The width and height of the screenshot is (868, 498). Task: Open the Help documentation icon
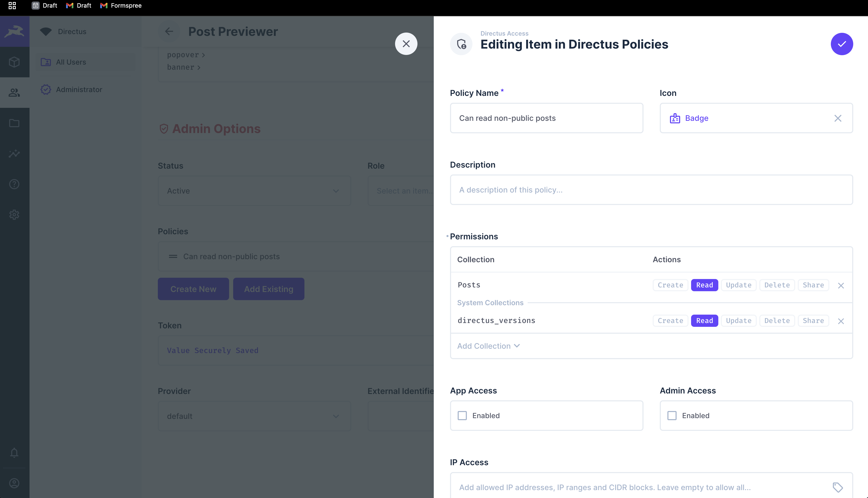click(x=14, y=184)
